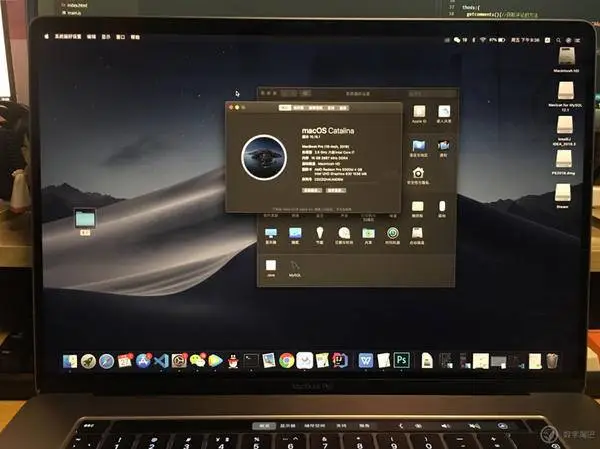Select the Macintosh HD desktop drive

[566, 60]
